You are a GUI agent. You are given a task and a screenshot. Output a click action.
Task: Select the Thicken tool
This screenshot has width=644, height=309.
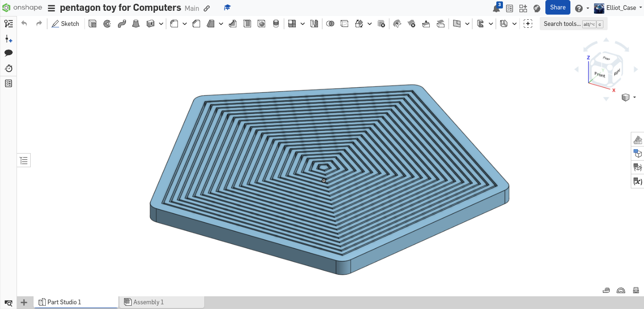point(151,24)
